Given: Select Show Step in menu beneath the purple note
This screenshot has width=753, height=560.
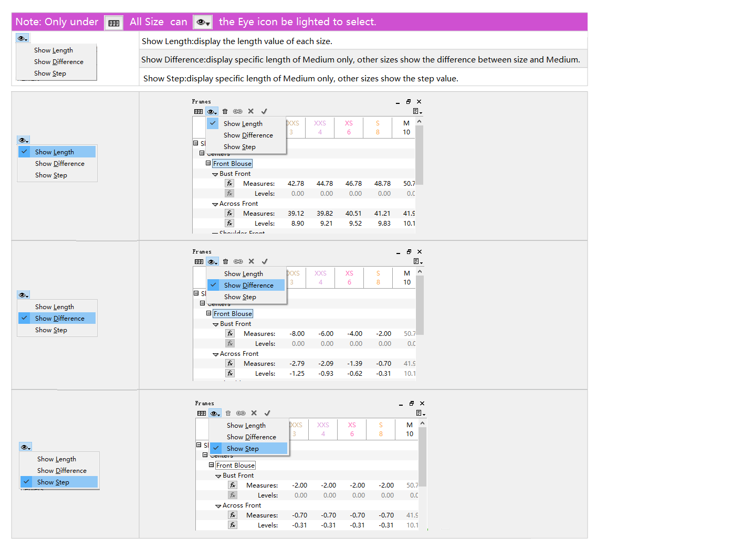Looking at the screenshot, I should point(50,73).
